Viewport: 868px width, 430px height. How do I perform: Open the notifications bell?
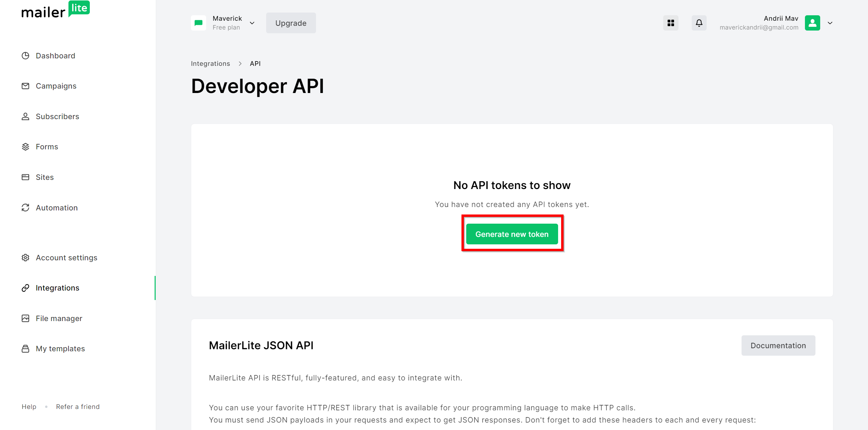click(699, 23)
